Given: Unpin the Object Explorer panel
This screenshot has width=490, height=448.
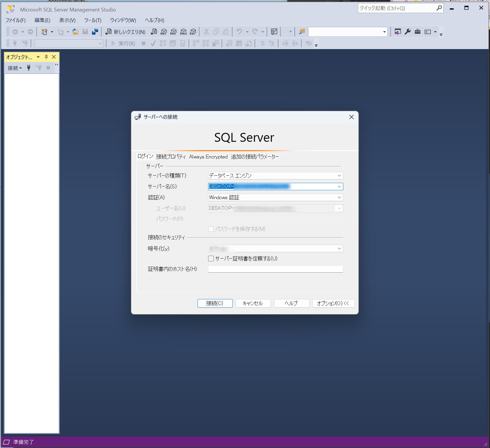Looking at the screenshot, I should pos(46,57).
